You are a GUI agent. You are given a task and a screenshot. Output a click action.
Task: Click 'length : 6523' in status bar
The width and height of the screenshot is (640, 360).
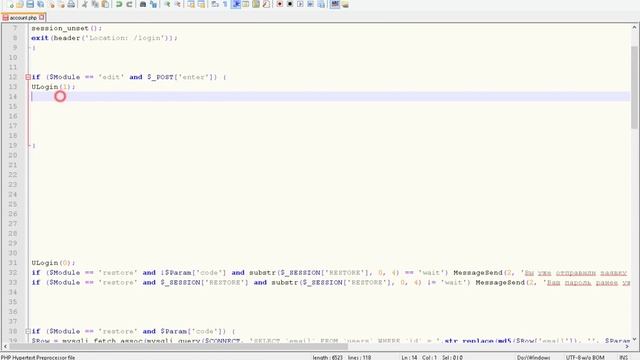point(328,357)
